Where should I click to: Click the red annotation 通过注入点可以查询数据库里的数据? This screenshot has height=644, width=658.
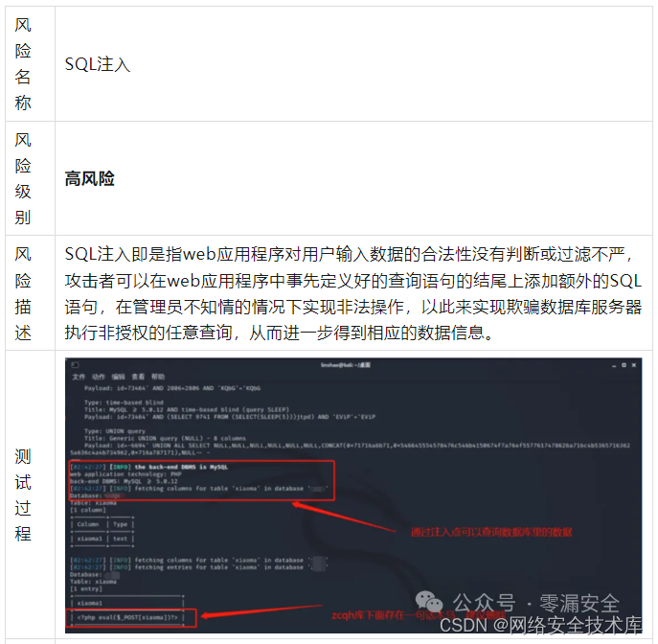pyautogui.click(x=491, y=532)
